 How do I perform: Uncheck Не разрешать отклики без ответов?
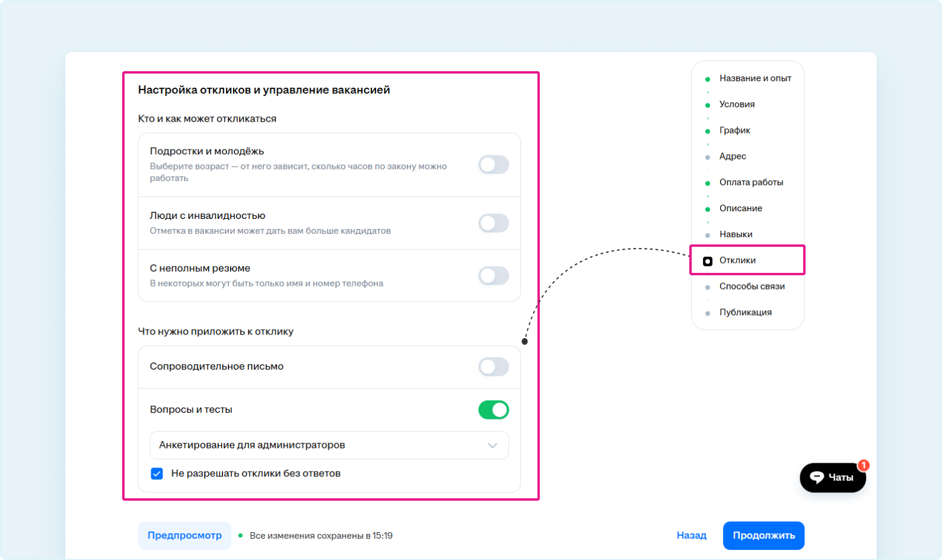pyautogui.click(x=157, y=473)
